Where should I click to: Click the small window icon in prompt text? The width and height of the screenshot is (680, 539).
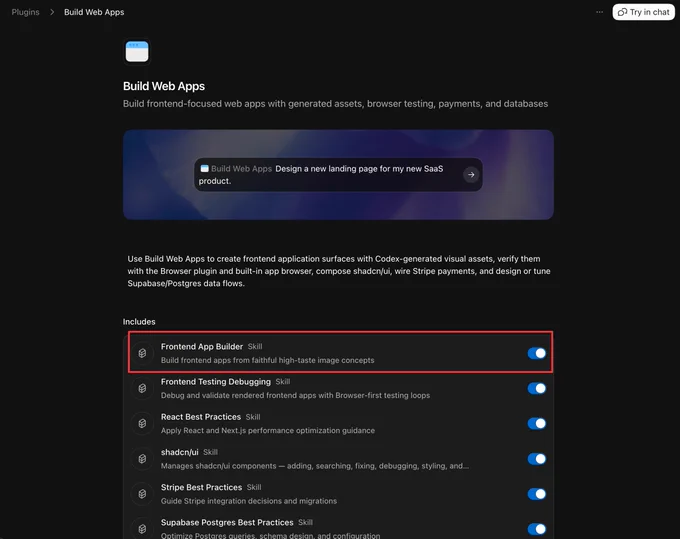pyautogui.click(x=205, y=169)
